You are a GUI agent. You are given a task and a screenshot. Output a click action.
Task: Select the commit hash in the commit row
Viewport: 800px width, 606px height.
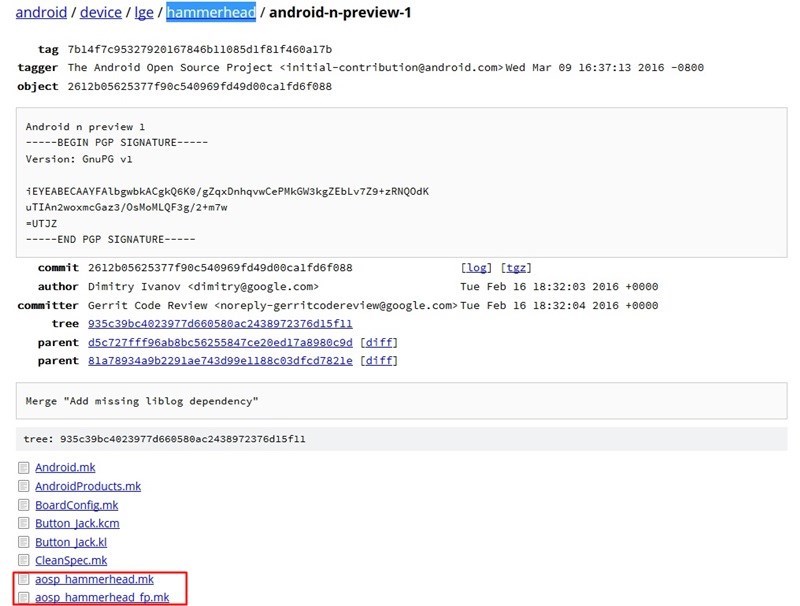click(220, 268)
